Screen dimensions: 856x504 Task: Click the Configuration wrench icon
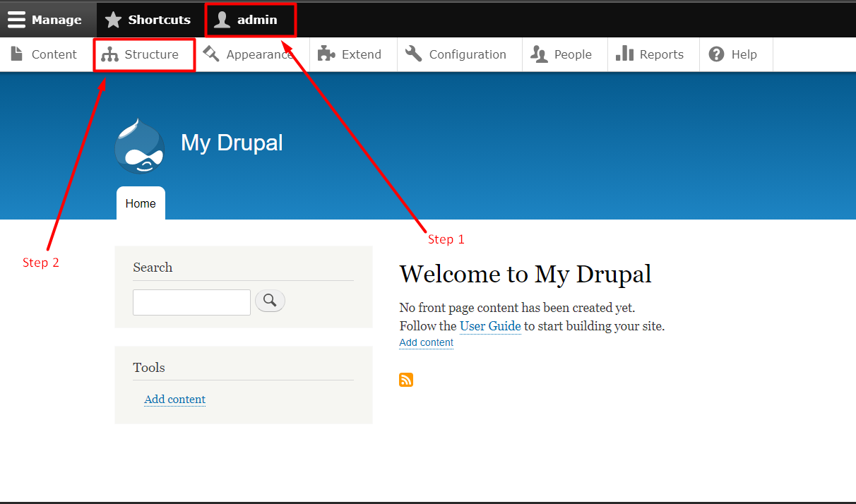click(414, 54)
